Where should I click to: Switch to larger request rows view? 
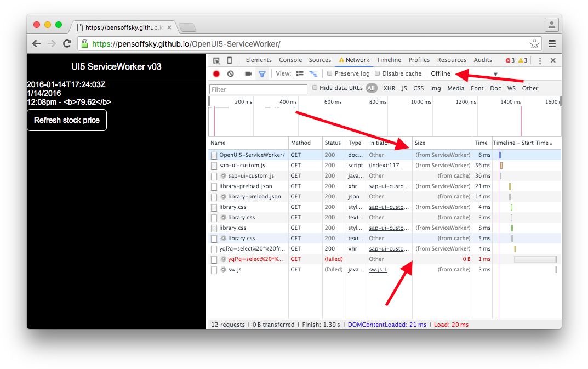300,73
